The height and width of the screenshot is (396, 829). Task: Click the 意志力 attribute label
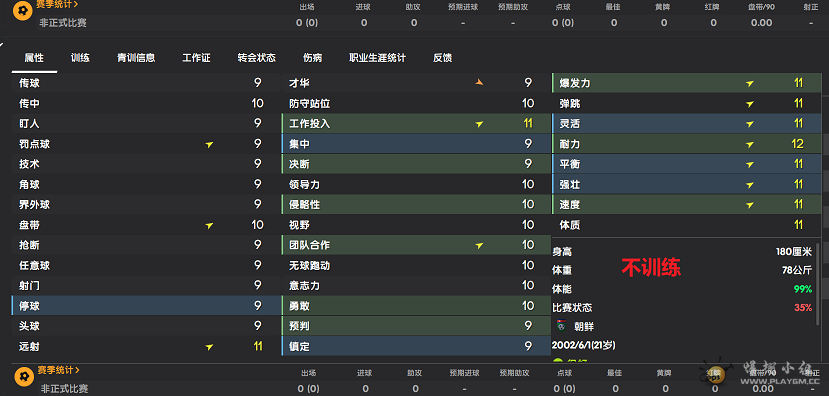[x=304, y=286]
